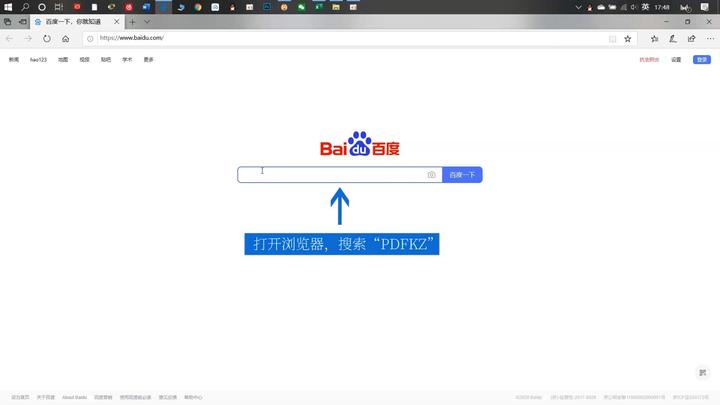The width and height of the screenshot is (720, 405).
Task: Open 视频 Video link
Action: [84, 60]
